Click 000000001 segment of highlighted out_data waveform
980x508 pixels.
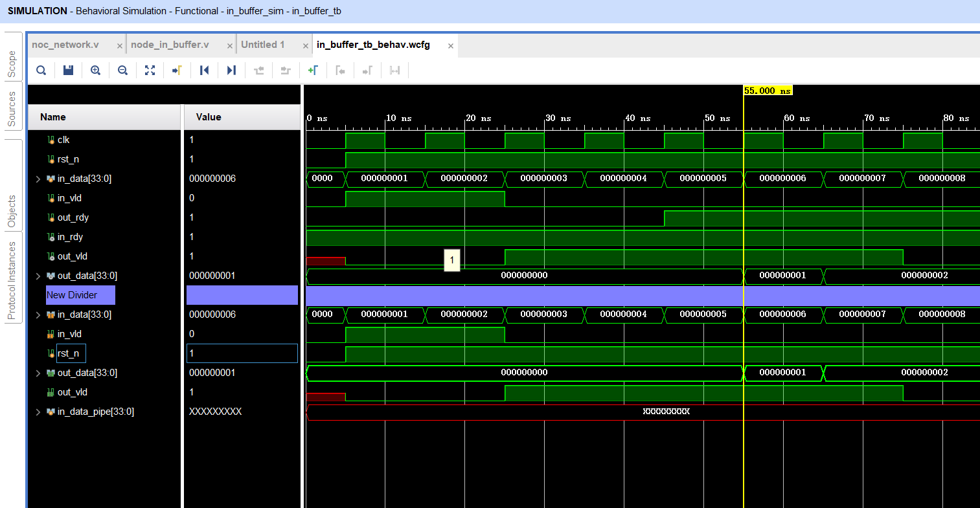pyautogui.click(x=783, y=373)
